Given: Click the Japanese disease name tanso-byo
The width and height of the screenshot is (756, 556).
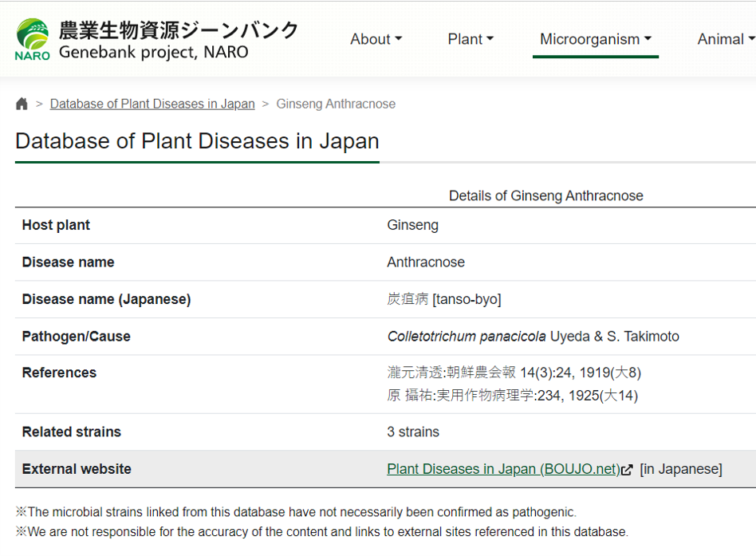Looking at the screenshot, I should (x=443, y=299).
